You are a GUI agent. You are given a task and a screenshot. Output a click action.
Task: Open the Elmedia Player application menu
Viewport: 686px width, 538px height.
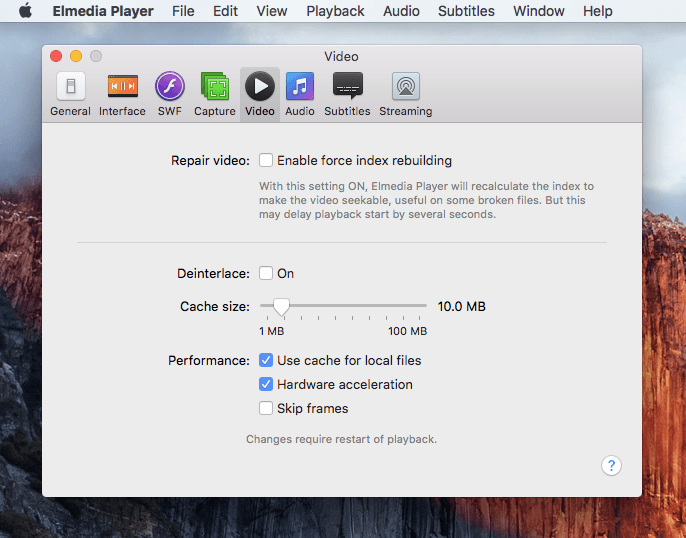[103, 11]
